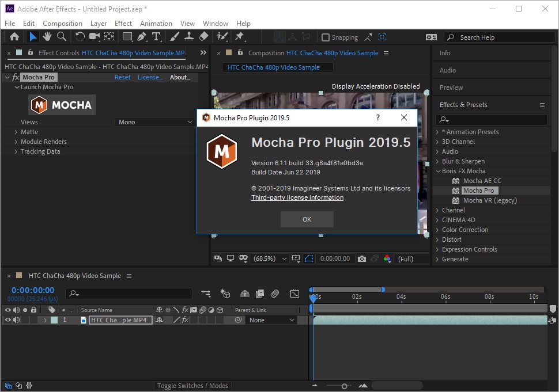
Task: Click License... link in Effect Controls
Action: 150,77
